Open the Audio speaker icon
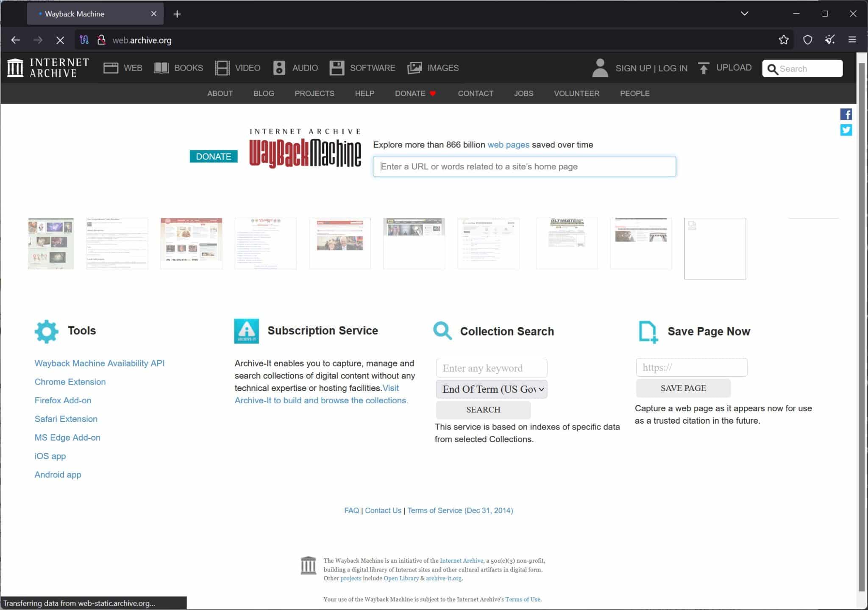868x610 pixels. [279, 68]
